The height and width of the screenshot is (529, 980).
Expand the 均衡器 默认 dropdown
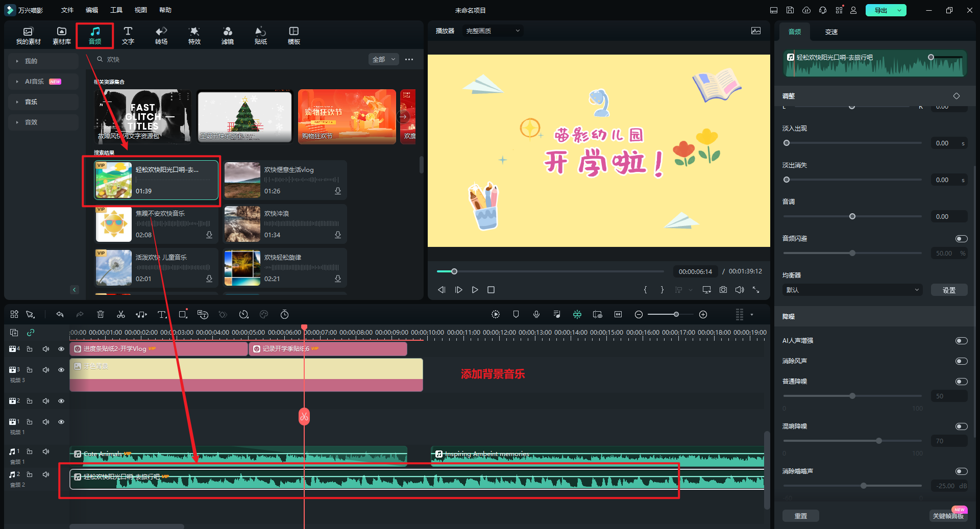click(x=852, y=290)
